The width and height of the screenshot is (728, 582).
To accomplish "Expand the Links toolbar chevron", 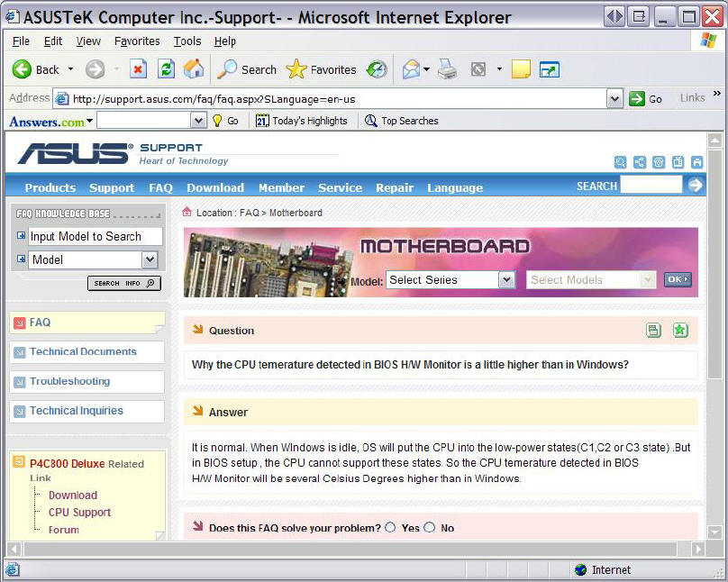I will click(717, 94).
